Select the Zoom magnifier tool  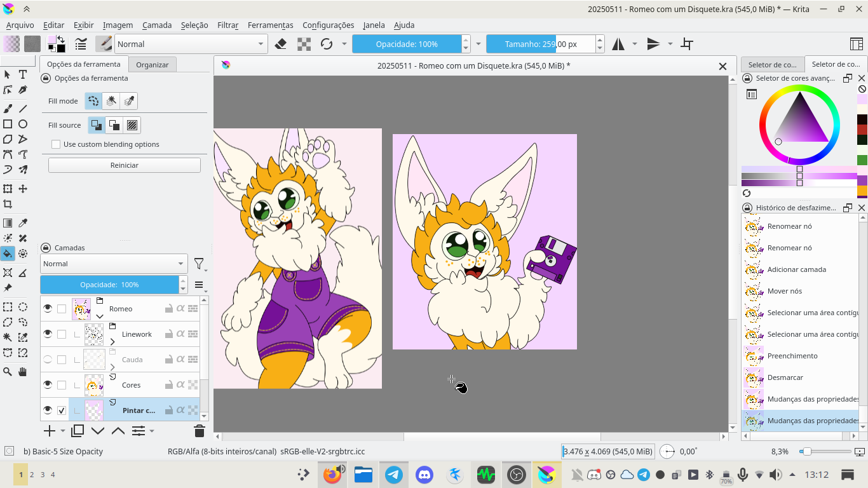coord(8,372)
